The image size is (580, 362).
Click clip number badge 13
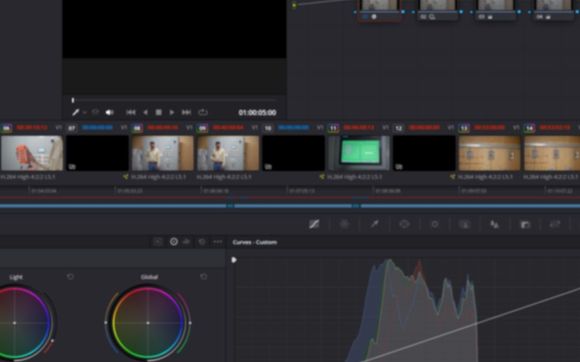pyautogui.click(x=464, y=128)
